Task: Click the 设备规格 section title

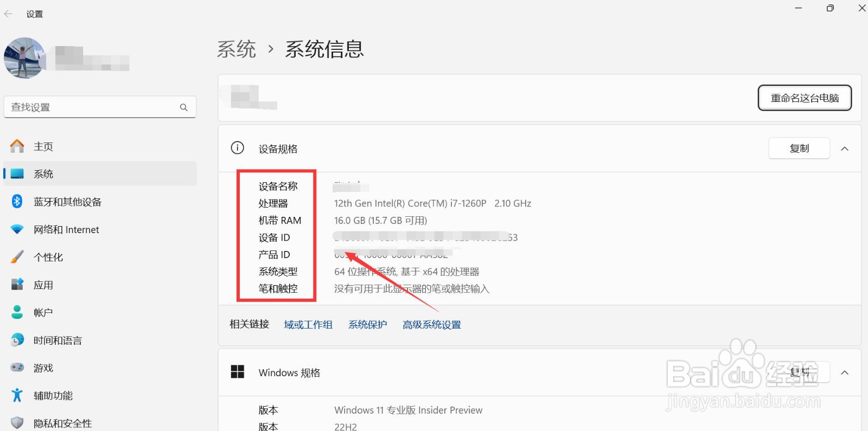Action: [x=278, y=149]
